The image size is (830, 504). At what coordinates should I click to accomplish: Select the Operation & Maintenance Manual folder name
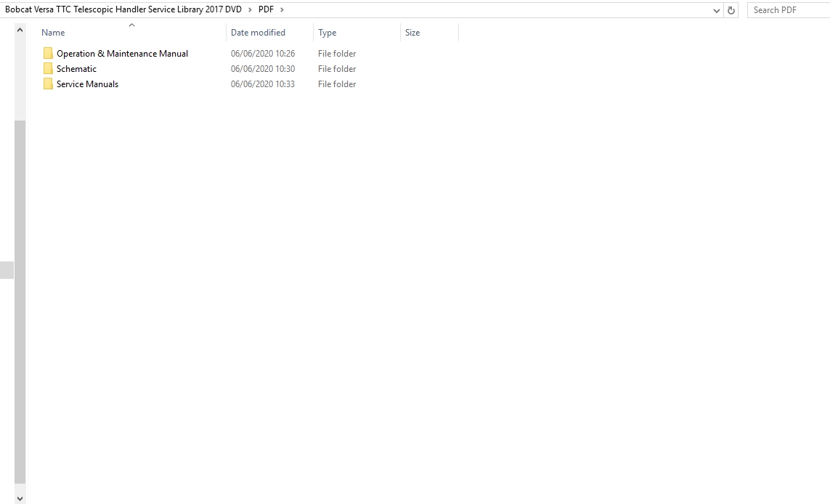[122, 54]
